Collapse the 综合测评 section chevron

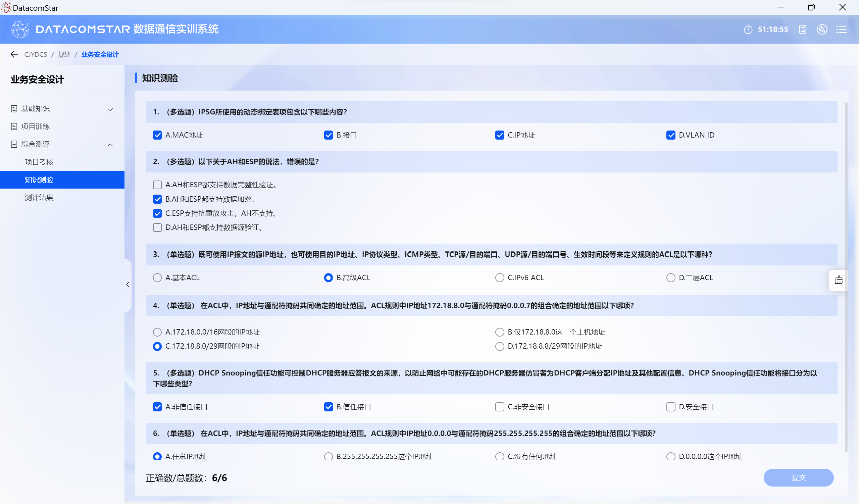click(110, 145)
